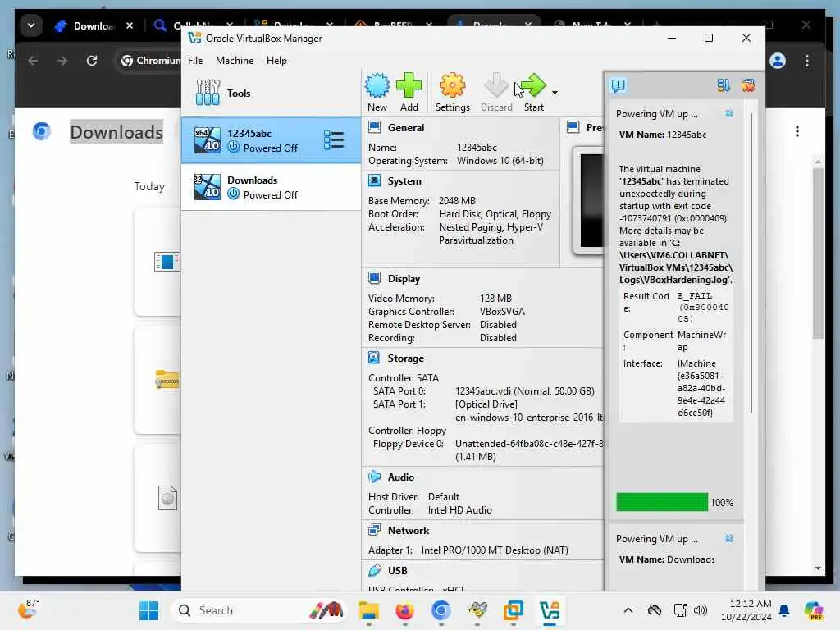Viewport: 840px width, 630px height.
Task: Open the Help menu
Action: (276, 61)
